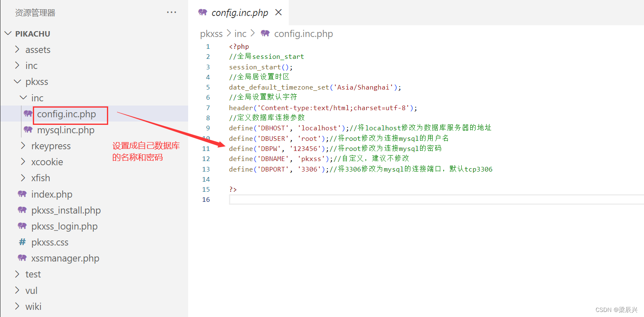Click the session_start(); code line
The width and height of the screenshot is (644, 317).
(261, 67)
